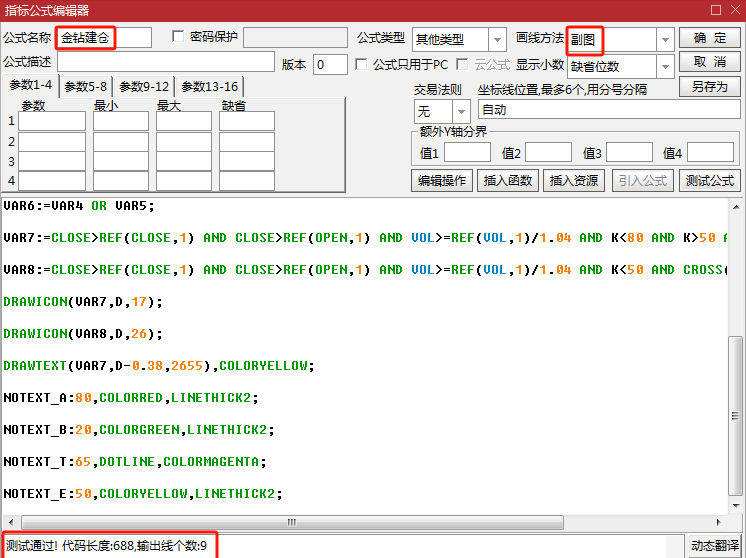
Task: Click the 插入函数 insert function button
Action: [x=508, y=180]
